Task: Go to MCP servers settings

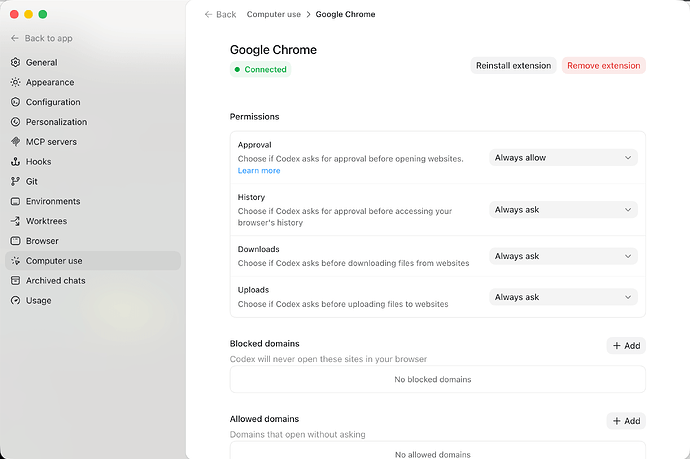Action: pos(93,142)
